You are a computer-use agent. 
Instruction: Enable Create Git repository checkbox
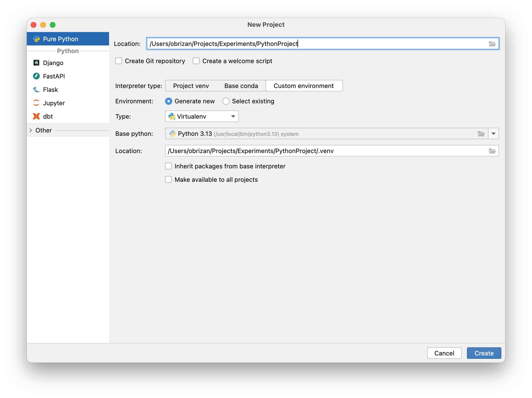(119, 61)
